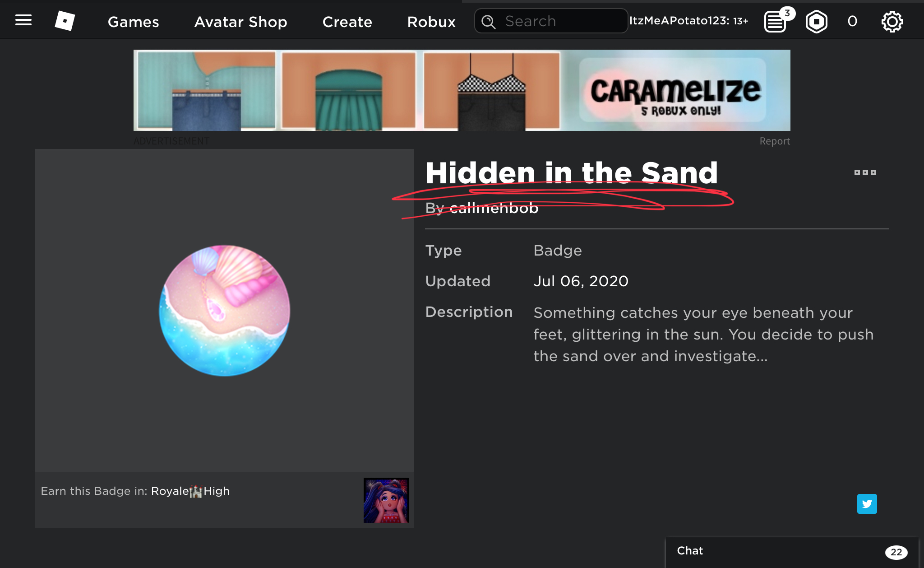Click the three-dot options expander
The image size is (924, 568).
click(864, 172)
